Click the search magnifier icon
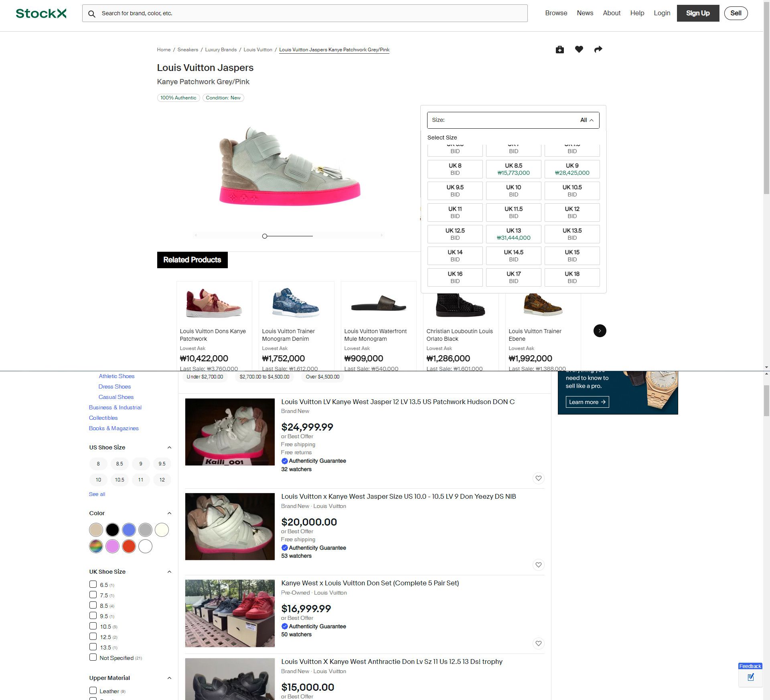The image size is (770, 700). [92, 14]
